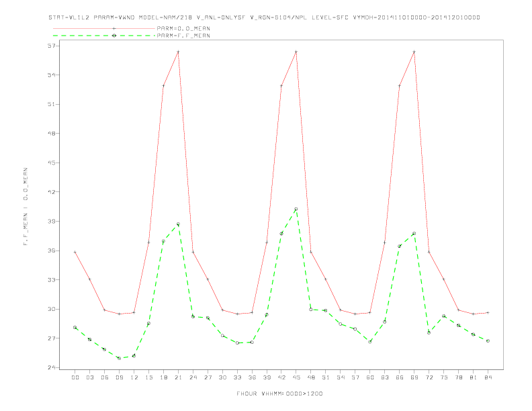Image resolution: width=532 pixels, height=411 pixels.
Task: Click the x-axis forecast hour 84
Action: point(488,377)
